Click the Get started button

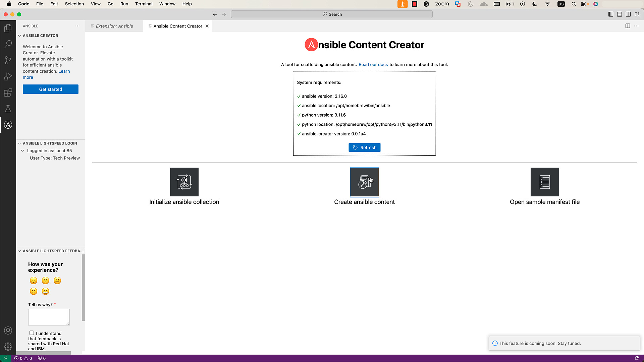click(x=50, y=89)
